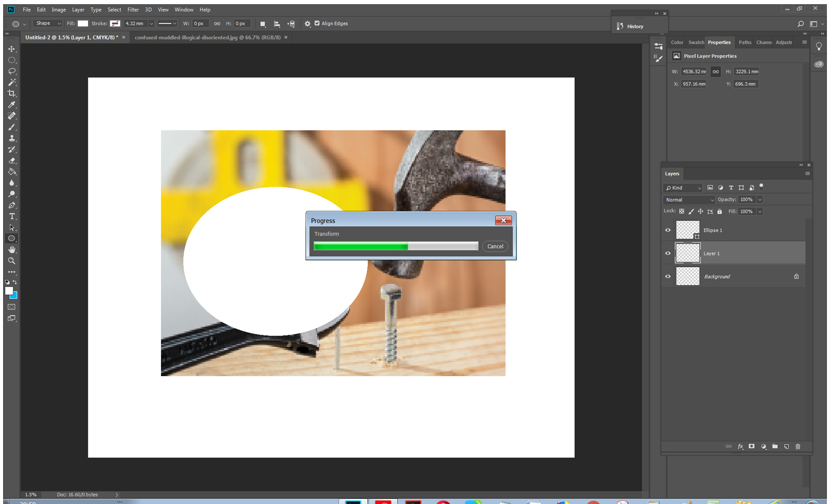Open the Shape tool mode dropdown
This screenshot has width=830, height=504.
click(x=48, y=23)
